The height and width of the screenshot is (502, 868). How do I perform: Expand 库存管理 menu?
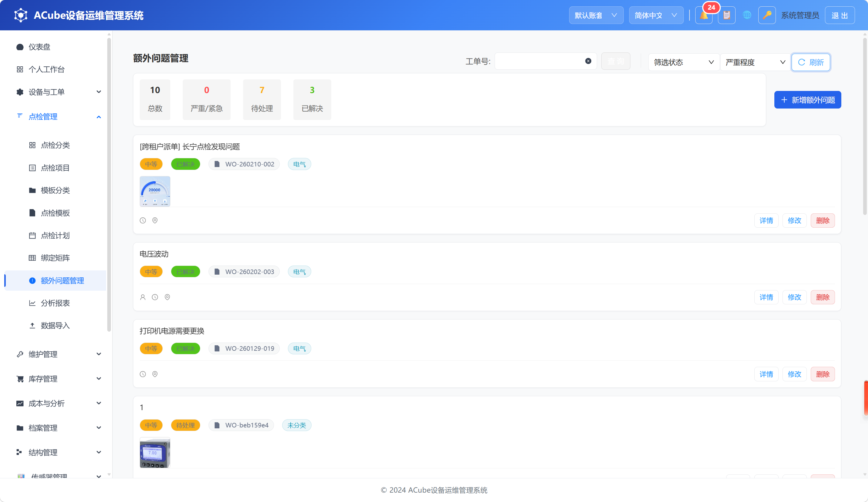coord(55,379)
